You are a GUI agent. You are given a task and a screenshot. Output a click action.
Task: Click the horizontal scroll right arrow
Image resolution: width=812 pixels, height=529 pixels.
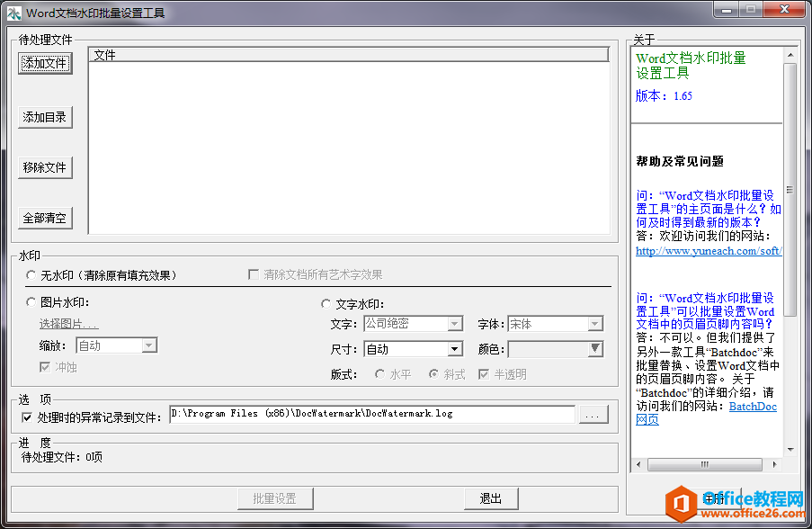(774, 465)
